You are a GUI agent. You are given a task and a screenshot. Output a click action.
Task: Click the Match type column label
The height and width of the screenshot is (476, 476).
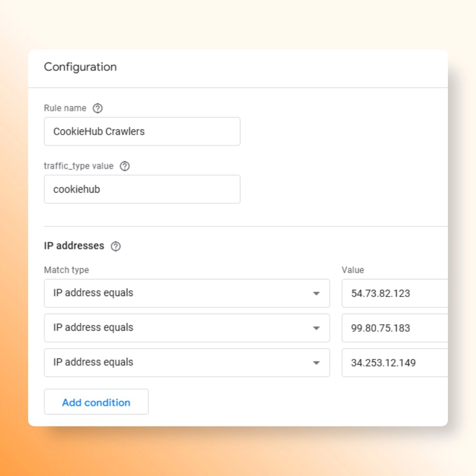[66, 270]
